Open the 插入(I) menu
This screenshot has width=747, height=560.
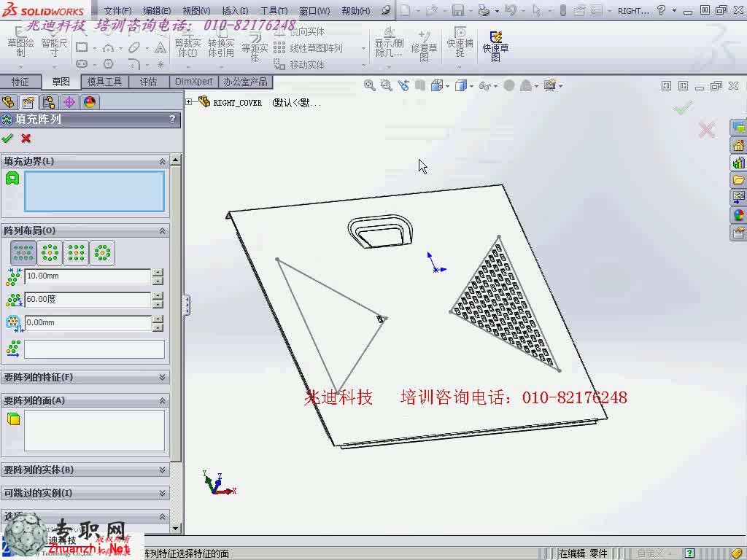(x=235, y=10)
